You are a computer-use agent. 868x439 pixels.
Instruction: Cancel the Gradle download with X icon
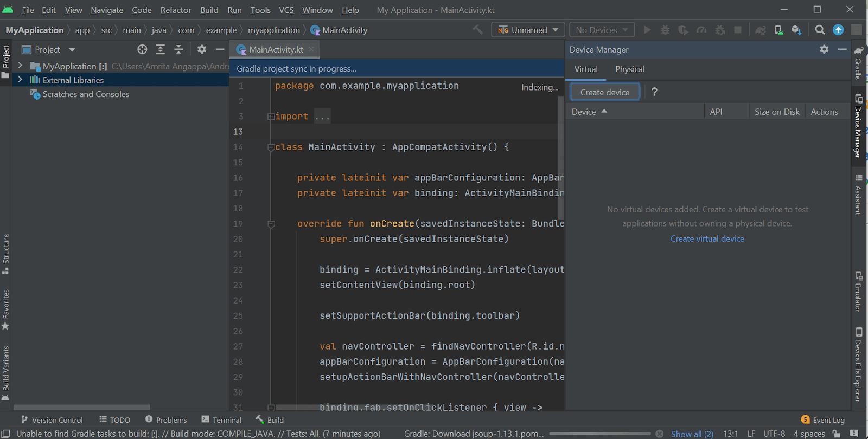coord(659,434)
